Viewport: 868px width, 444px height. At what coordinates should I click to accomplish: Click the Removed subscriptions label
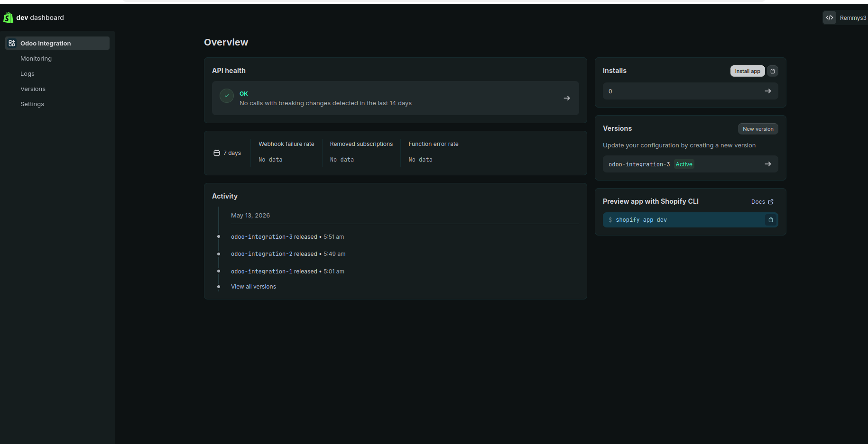pos(361,144)
